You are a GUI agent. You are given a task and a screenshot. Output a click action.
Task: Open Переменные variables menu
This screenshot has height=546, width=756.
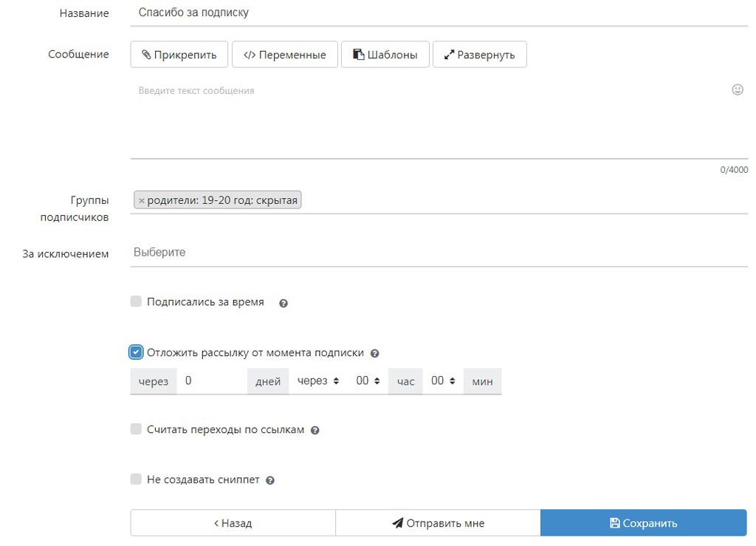pos(284,55)
